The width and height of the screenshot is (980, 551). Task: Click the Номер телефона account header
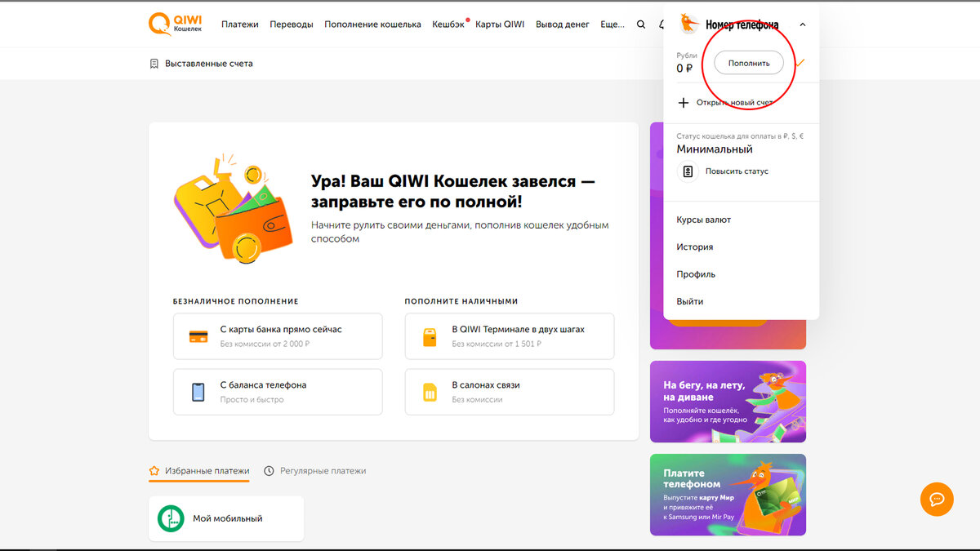tap(742, 24)
